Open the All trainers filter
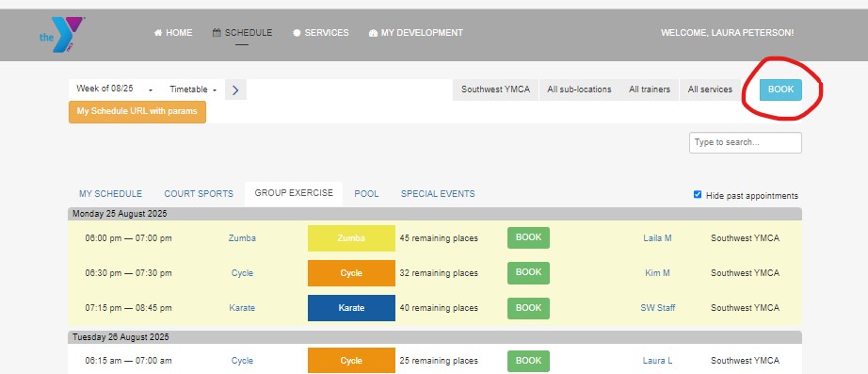The width and height of the screenshot is (868, 374). [x=650, y=89]
